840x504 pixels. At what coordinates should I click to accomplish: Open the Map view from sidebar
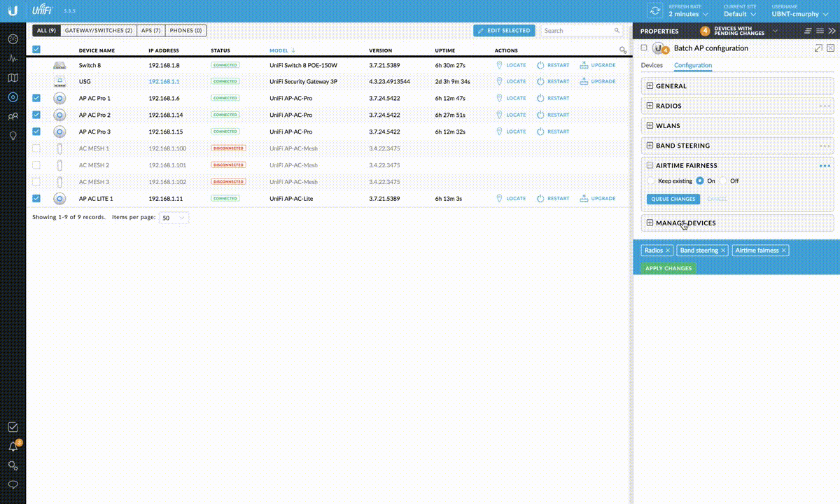point(13,78)
